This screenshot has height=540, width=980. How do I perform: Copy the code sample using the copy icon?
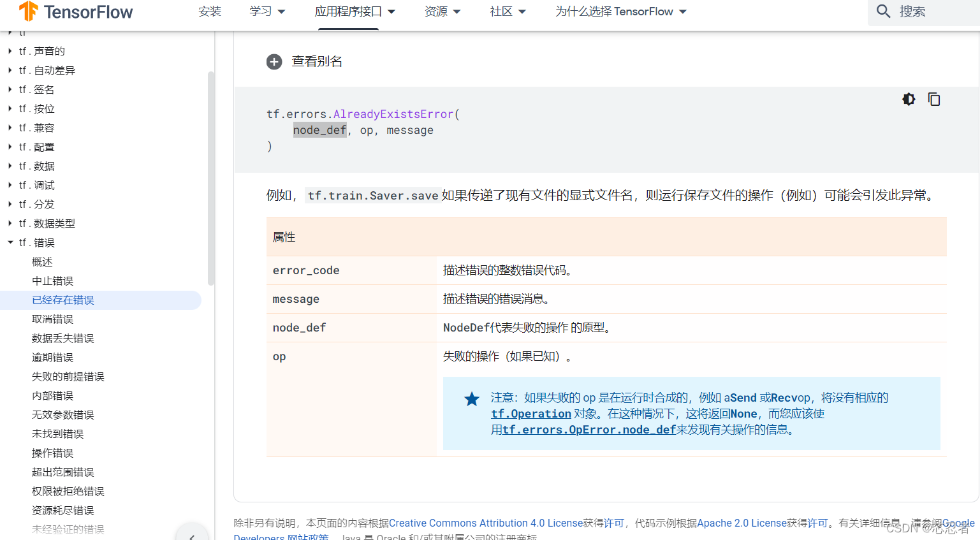pyautogui.click(x=933, y=99)
